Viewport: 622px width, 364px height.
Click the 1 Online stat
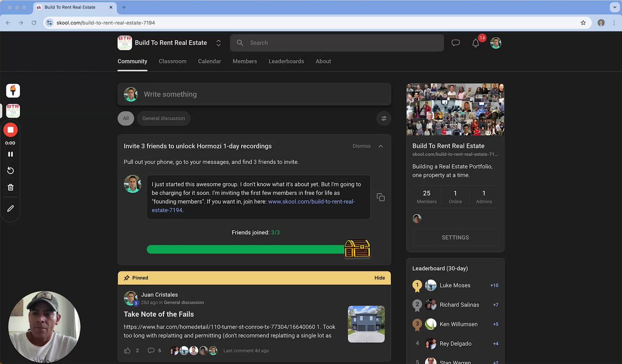tap(455, 197)
